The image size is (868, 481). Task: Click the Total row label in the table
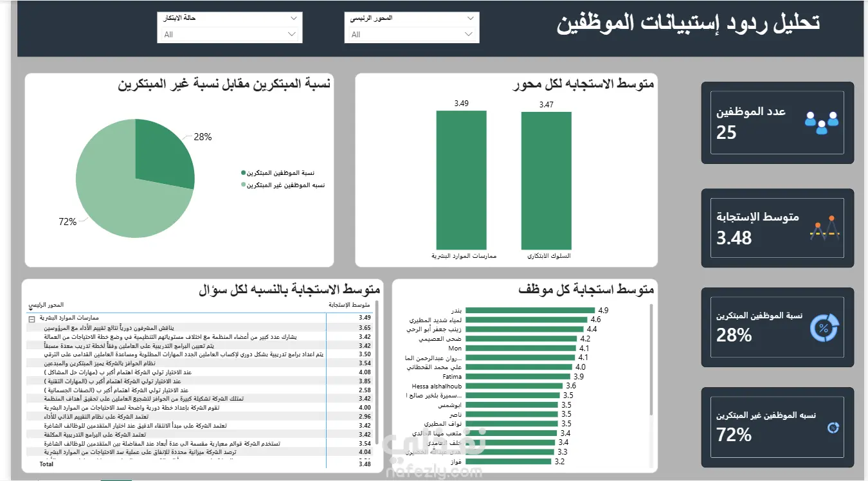[x=46, y=464]
